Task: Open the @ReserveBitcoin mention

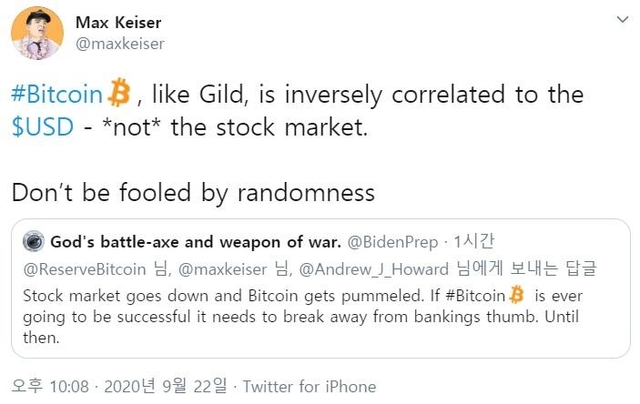Action: pyautogui.click(x=84, y=269)
